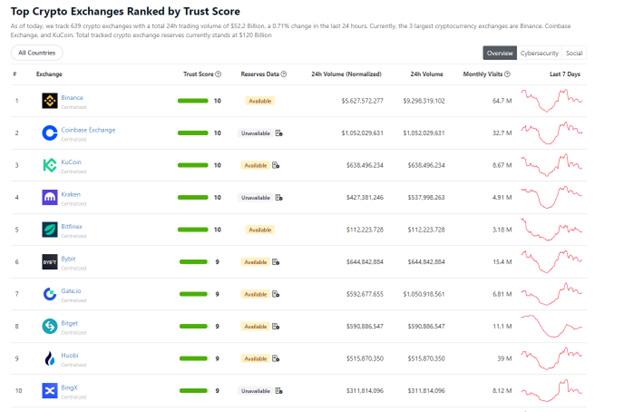Open the All Countries filter
The width and height of the screenshot is (624, 412).
(x=37, y=53)
